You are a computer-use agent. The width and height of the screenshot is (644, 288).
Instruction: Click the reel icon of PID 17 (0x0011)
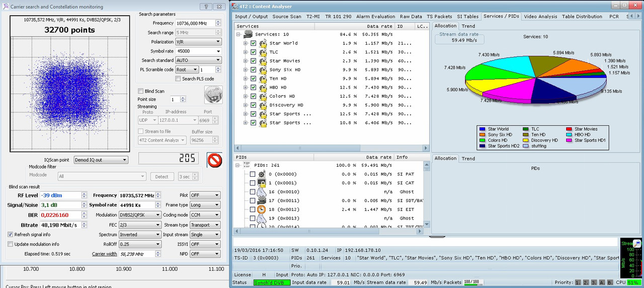point(262,200)
